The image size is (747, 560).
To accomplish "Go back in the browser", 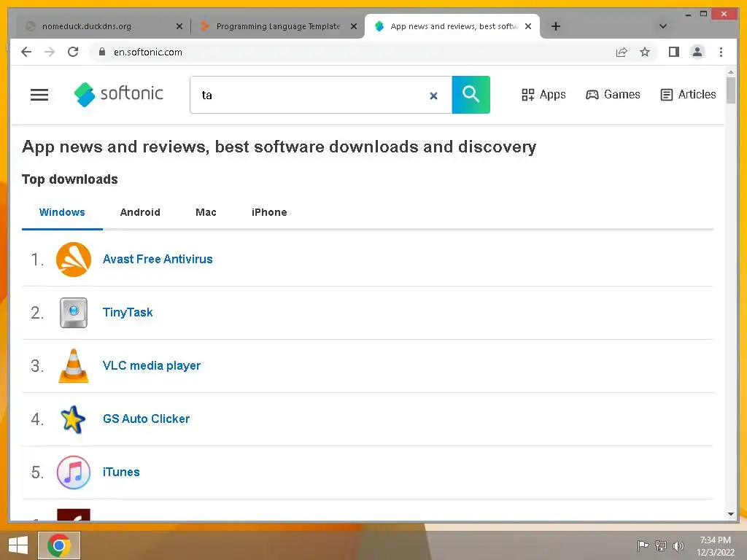I will [26, 52].
